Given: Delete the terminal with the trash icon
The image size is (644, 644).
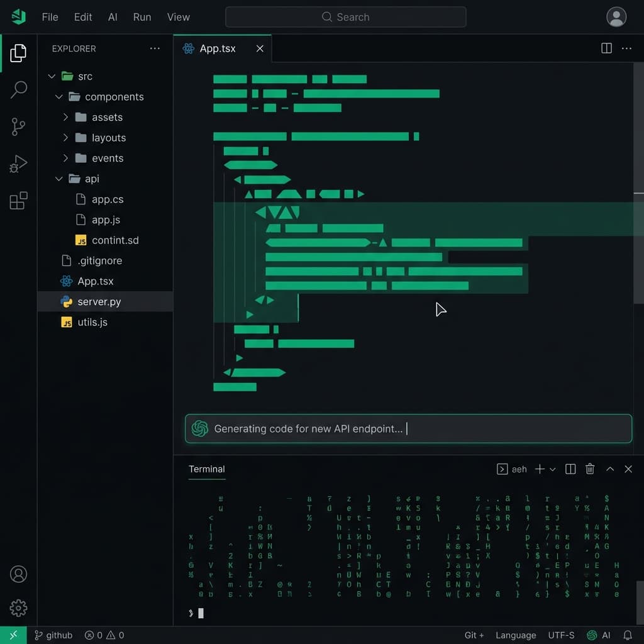Looking at the screenshot, I should click(x=590, y=469).
